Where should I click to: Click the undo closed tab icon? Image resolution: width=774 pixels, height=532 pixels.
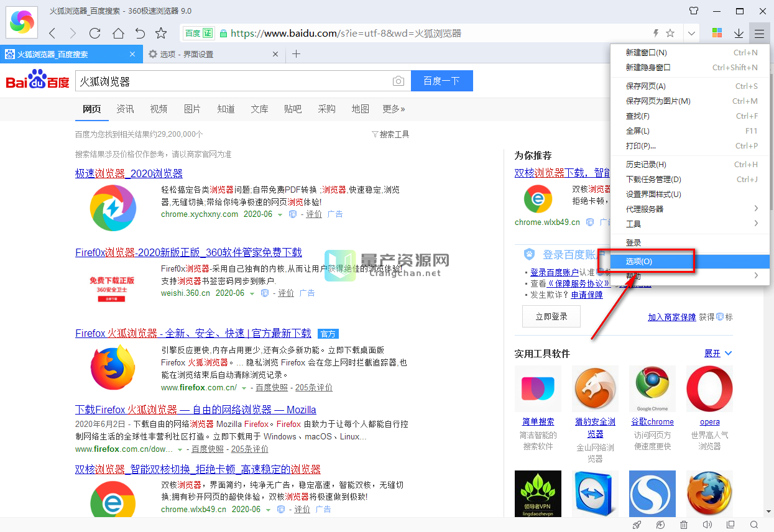click(x=140, y=33)
